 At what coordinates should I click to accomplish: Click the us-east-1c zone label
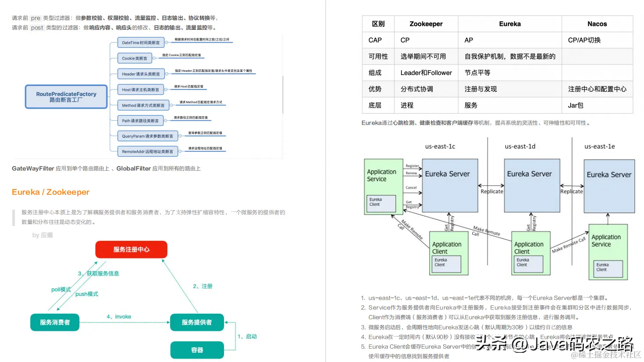tap(440, 147)
